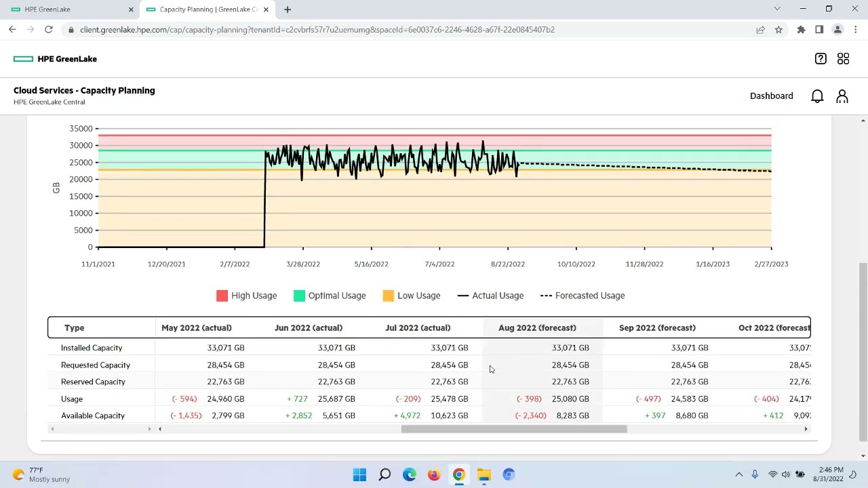
Task: Click the Type column header
Action: click(x=75, y=328)
